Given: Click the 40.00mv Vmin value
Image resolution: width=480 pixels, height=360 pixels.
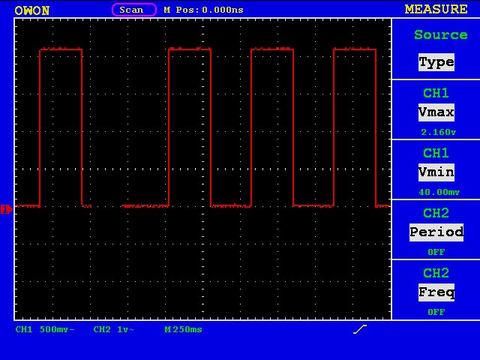Looking at the screenshot, I should point(439,192).
